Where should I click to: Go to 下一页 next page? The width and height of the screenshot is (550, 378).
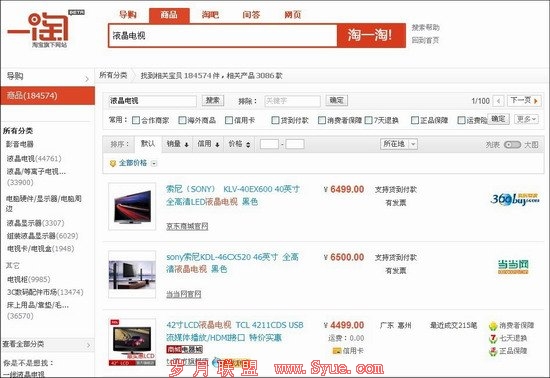(x=524, y=101)
